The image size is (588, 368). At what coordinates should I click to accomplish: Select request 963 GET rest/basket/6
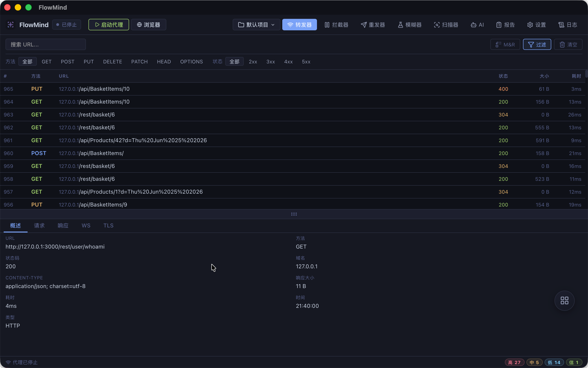click(x=293, y=115)
